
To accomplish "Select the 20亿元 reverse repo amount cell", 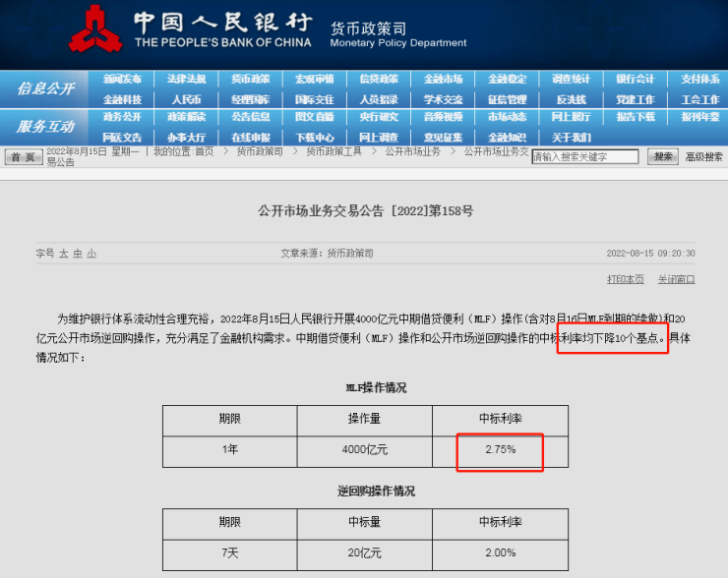I will (x=364, y=553).
